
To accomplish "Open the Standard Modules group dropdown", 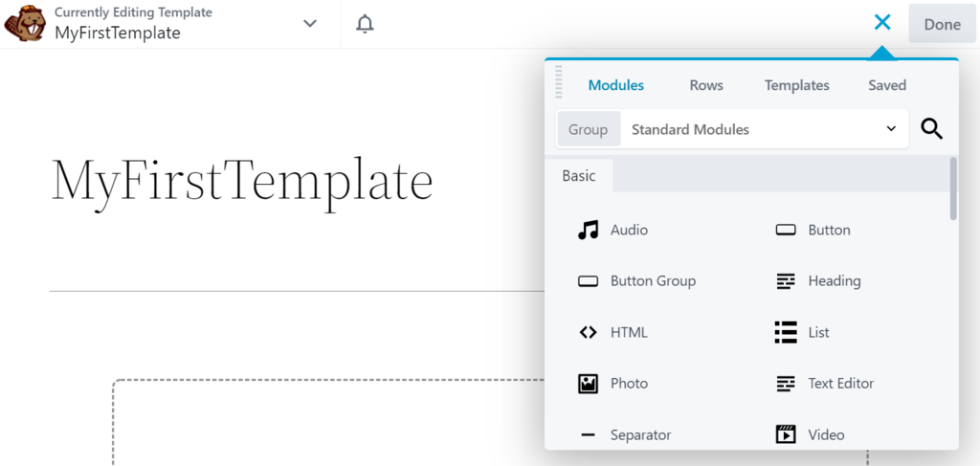I will click(x=764, y=129).
